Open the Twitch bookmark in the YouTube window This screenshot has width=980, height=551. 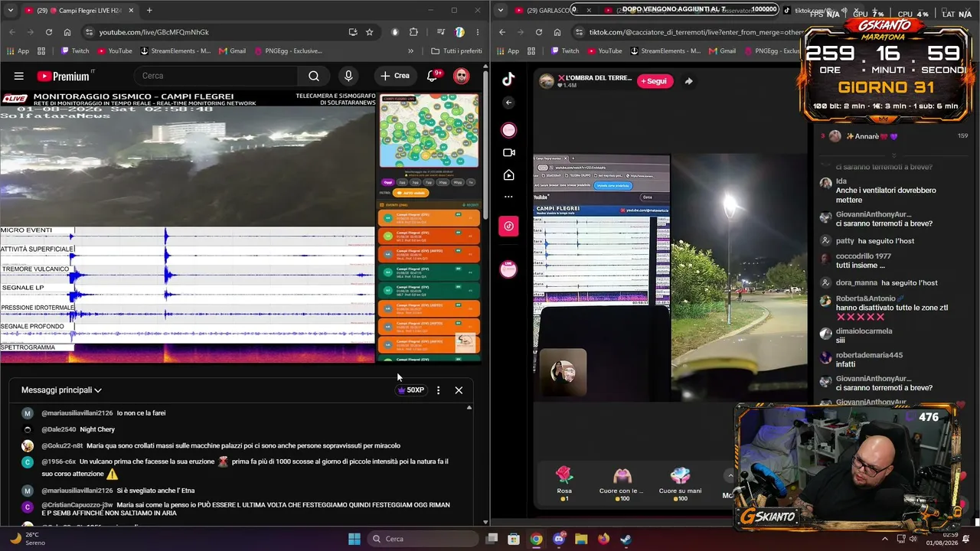pyautogui.click(x=74, y=51)
